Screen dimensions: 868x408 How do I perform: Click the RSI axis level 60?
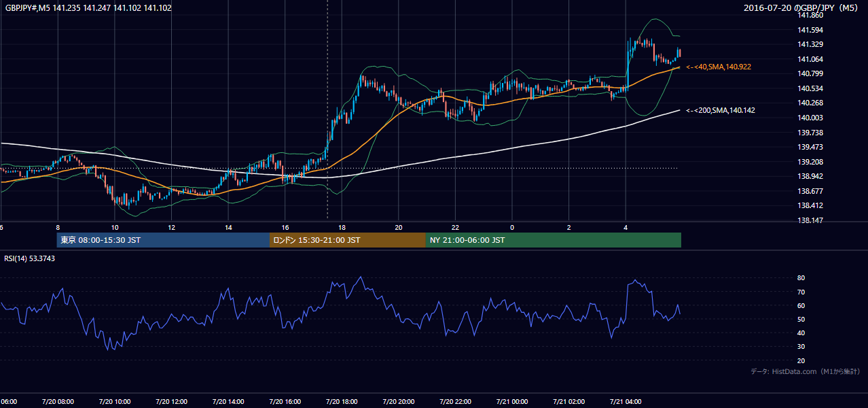click(x=801, y=305)
